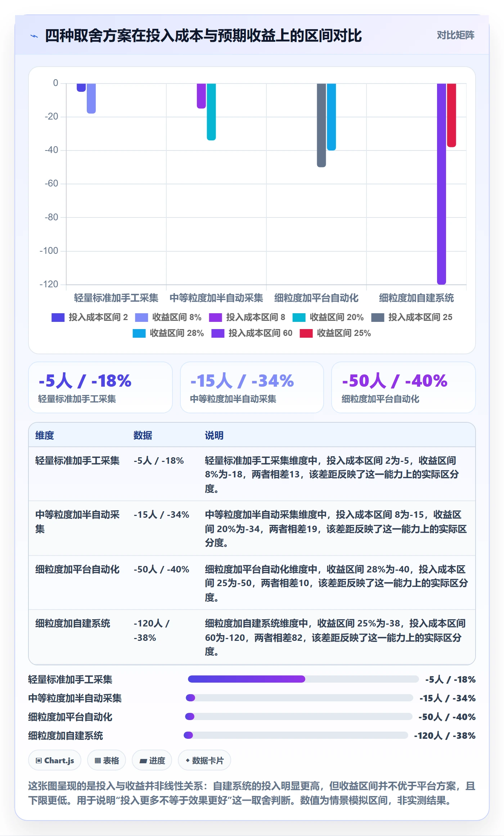
Task: Click the 维度 column header
Action: pos(45,435)
